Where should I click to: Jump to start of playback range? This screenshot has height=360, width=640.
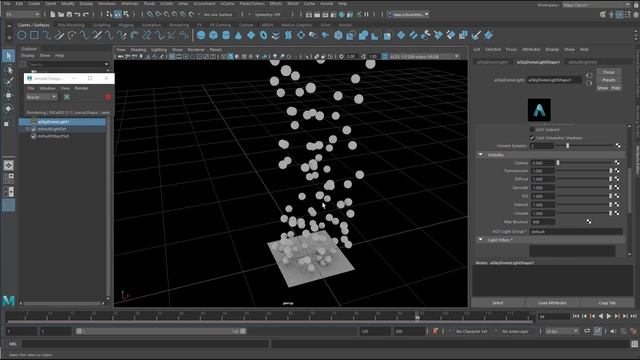pos(576,316)
